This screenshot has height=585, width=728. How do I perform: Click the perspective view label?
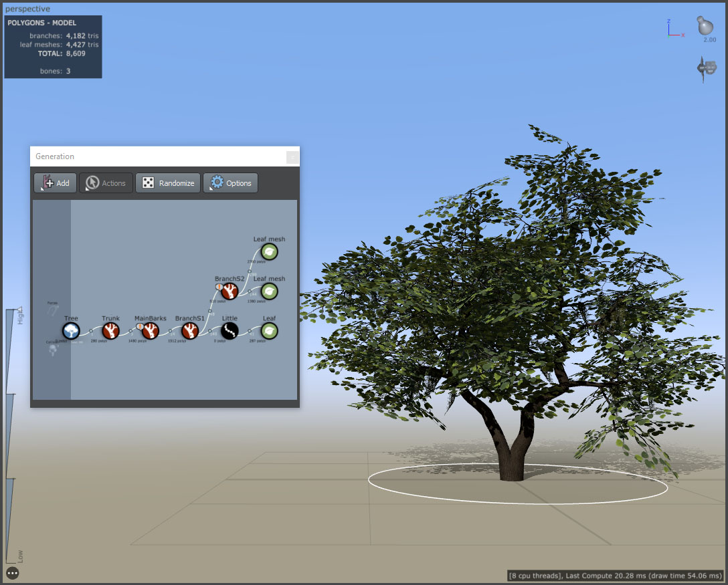pos(28,9)
